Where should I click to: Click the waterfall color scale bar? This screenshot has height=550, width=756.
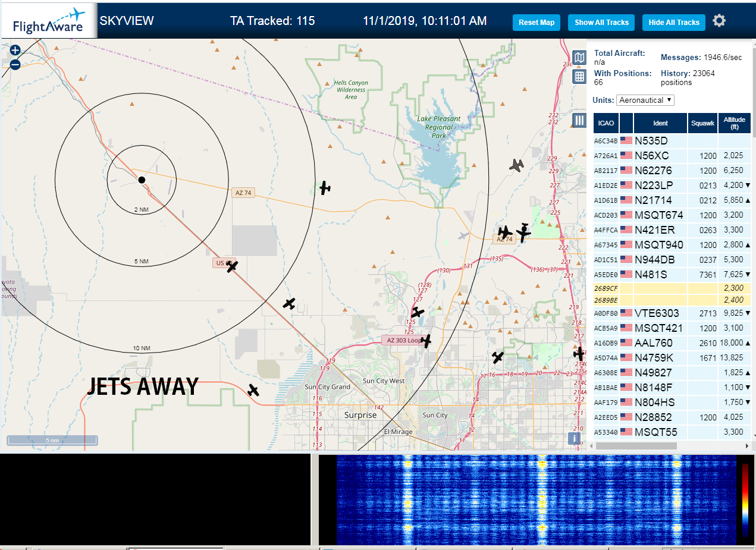click(745, 501)
